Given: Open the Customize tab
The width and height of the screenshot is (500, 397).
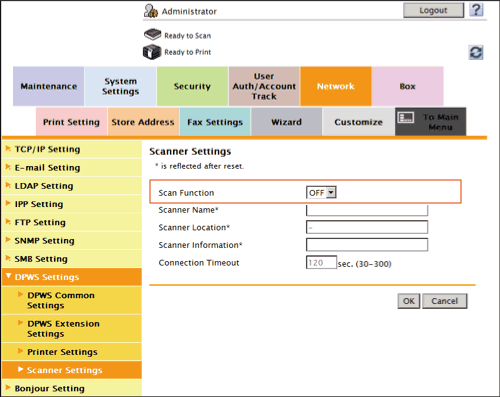Looking at the screenshot, I should pyautogui.click(x=358, y=122).
